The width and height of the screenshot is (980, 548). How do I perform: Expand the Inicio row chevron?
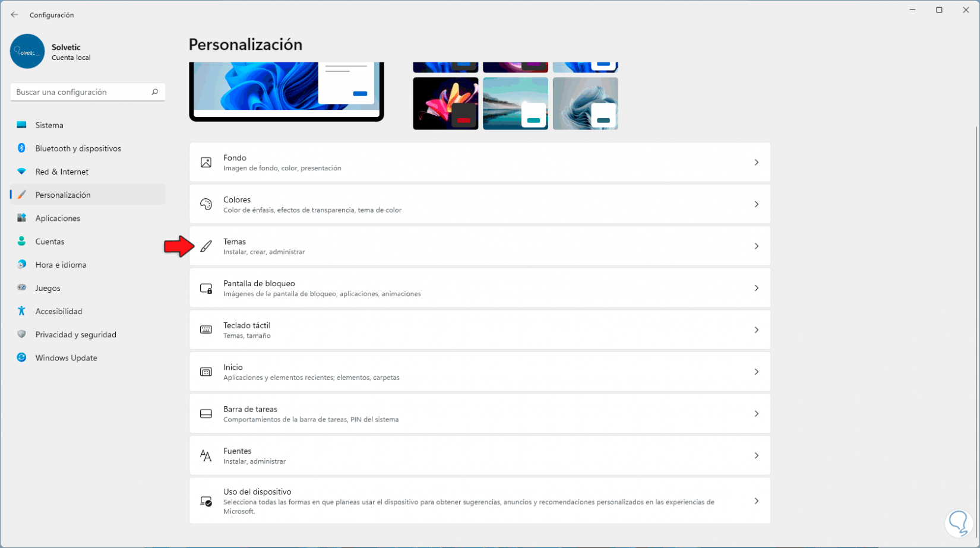pos(756,372)
